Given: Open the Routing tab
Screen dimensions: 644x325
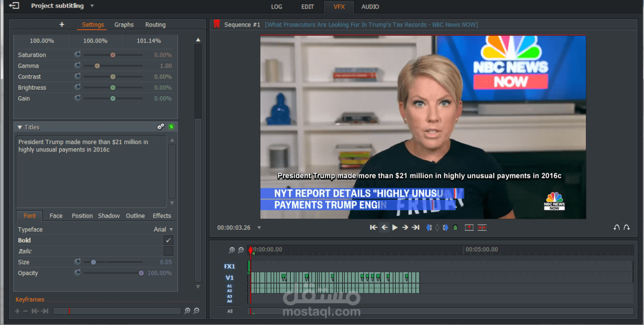Looking at the screenshot, I should pyautogui.click(x=156, y=24).
